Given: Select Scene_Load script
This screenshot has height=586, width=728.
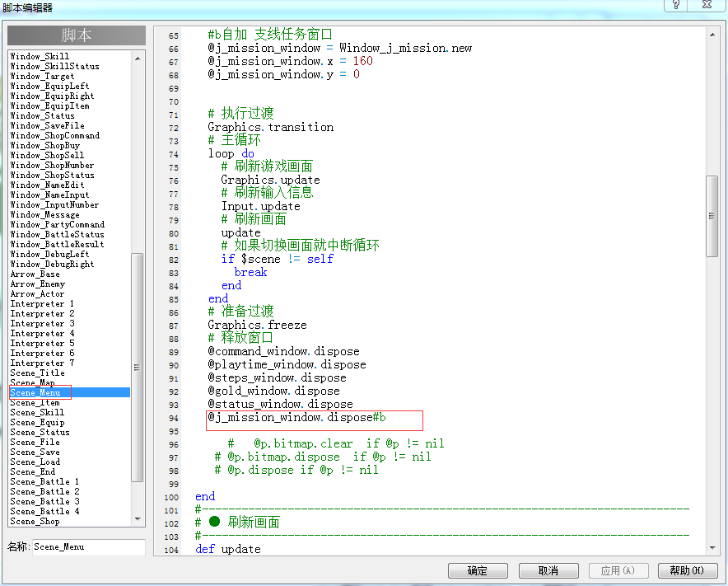Looking at the screenshot, I should click(35, 462).
